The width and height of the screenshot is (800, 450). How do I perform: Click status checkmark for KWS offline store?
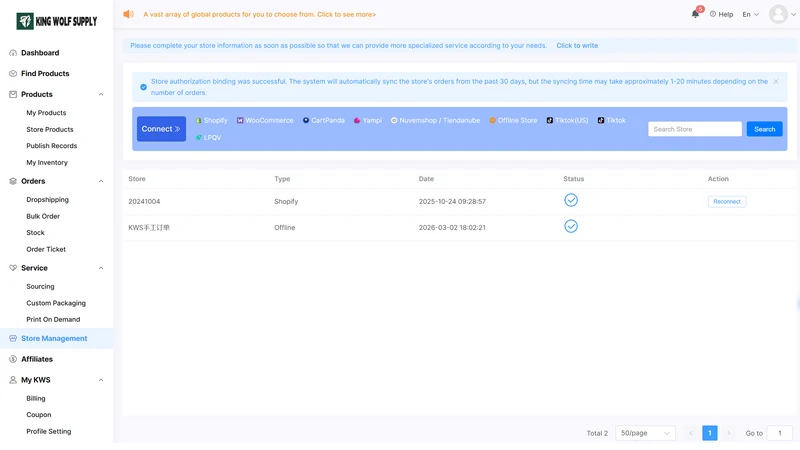tap(571, 226)
